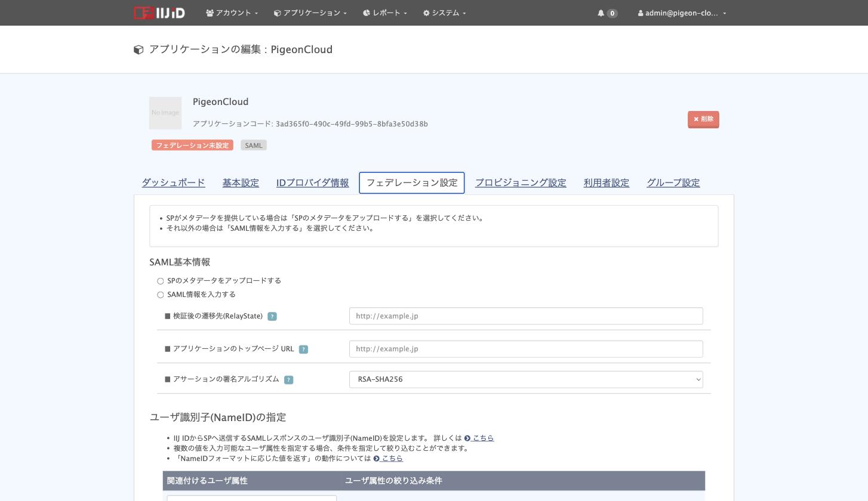Click help icon for アプリケーションのトップページ URL

coord(303,350)
